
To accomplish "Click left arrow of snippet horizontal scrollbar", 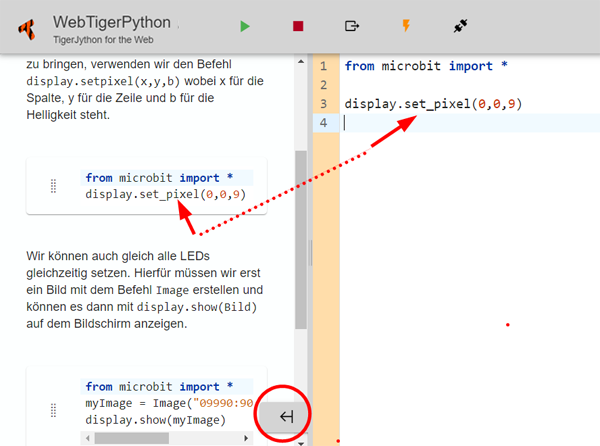I will (x=88, y=438).
